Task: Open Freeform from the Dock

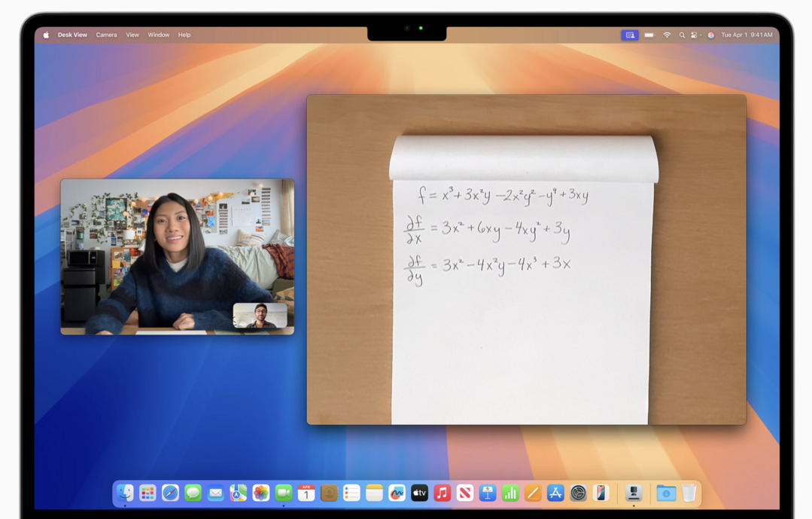Action: [397, 493]
